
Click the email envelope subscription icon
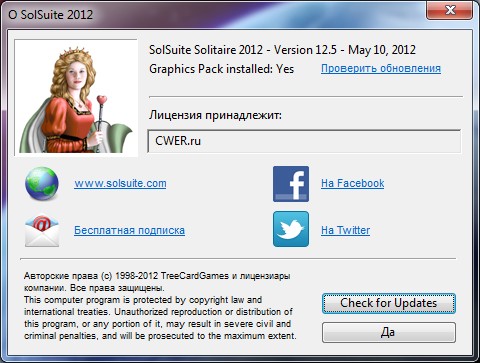coord(42,230)
